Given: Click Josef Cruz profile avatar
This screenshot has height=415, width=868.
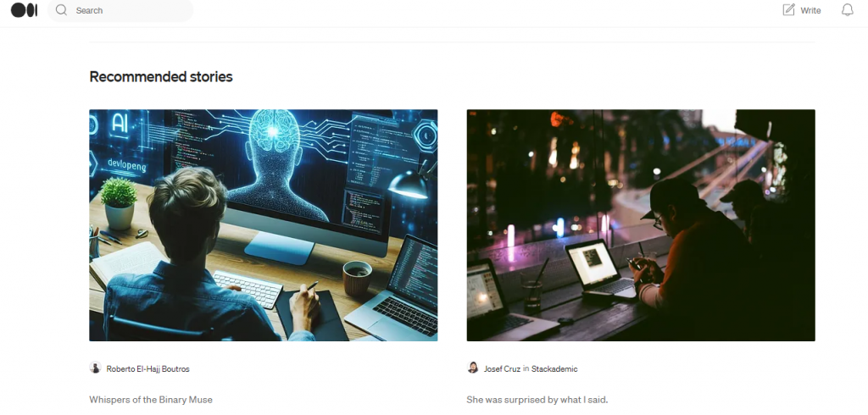Looking at the screenshot, I should (473, 368).
